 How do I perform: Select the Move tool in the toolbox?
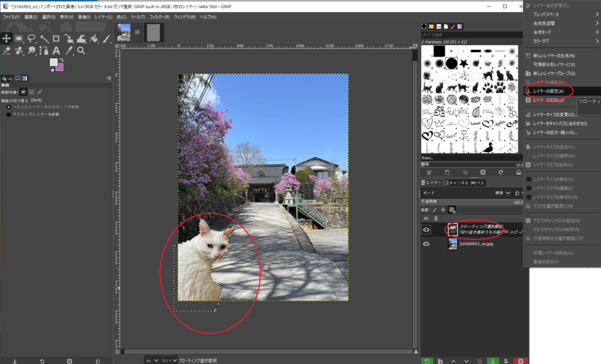[6, 38]
